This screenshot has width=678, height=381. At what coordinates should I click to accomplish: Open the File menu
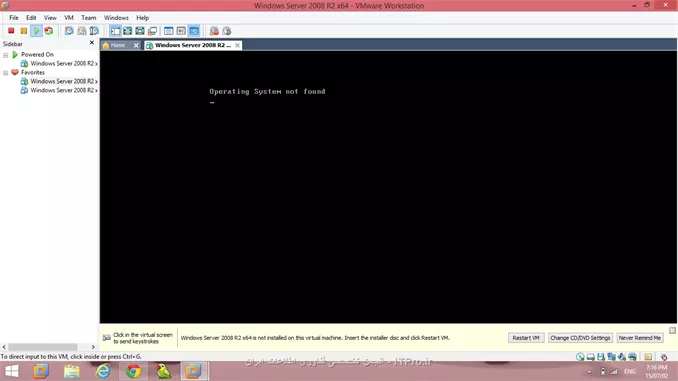tap(14, 18)
